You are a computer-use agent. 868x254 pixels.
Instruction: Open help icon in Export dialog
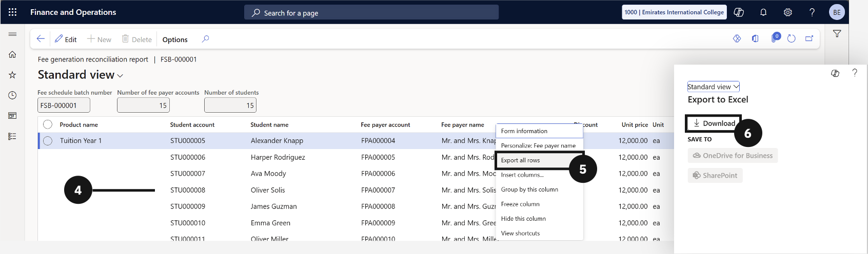[855, 73]
